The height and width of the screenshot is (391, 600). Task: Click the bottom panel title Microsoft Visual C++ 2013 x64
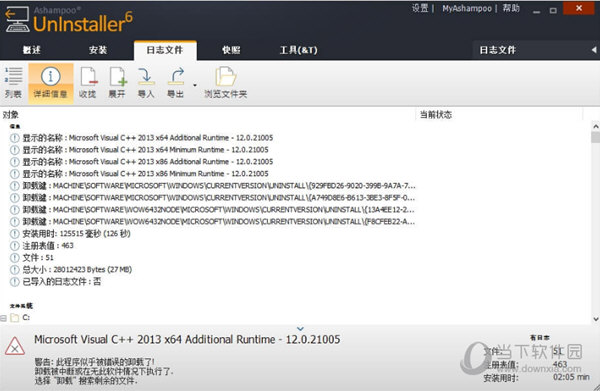pyautogui.click(x=187, y=339)
